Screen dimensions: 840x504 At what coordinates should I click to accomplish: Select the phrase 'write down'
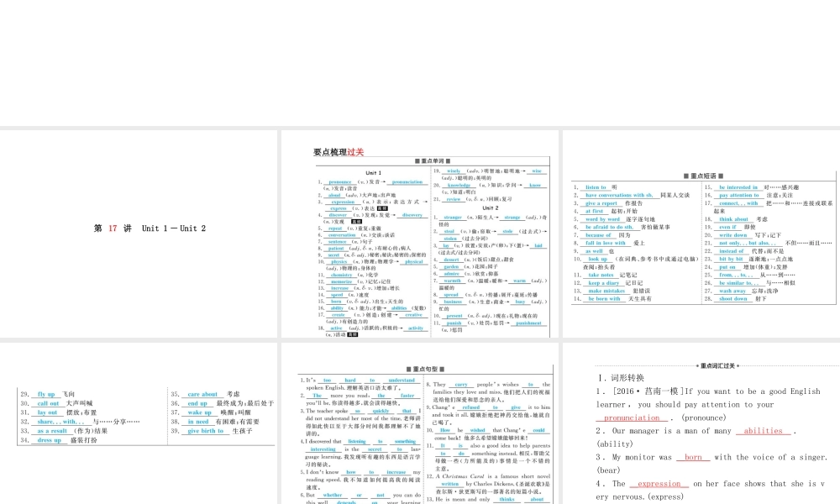[x=732, y=235]
